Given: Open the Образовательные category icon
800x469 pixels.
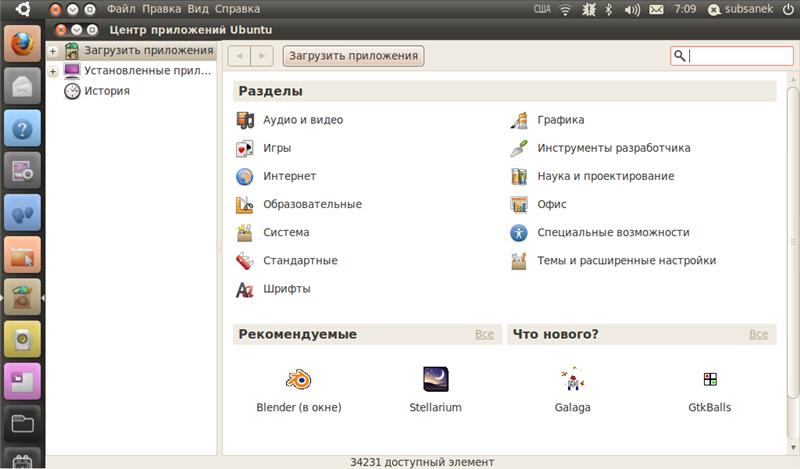Looking at the screenshot, I should pos(245,204).
